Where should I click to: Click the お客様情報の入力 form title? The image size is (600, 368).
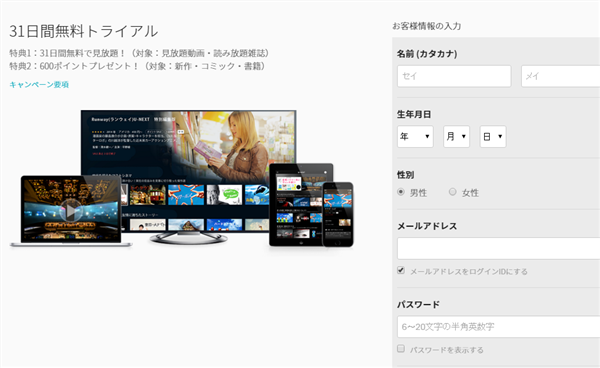tap(427, 26)
